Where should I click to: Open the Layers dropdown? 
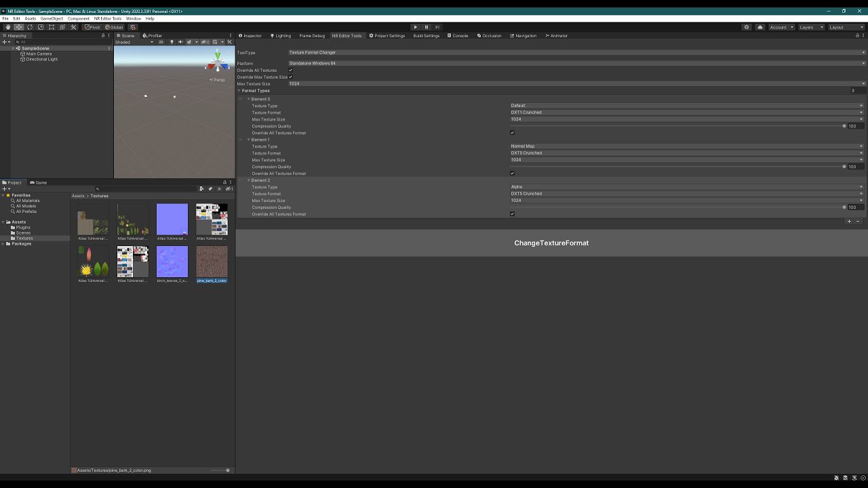[x=811, y=27]
